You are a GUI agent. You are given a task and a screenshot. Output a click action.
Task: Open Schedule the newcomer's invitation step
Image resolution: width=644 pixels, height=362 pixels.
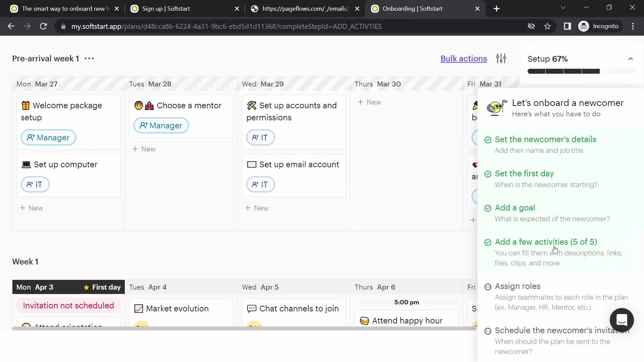tap(562, 330)
